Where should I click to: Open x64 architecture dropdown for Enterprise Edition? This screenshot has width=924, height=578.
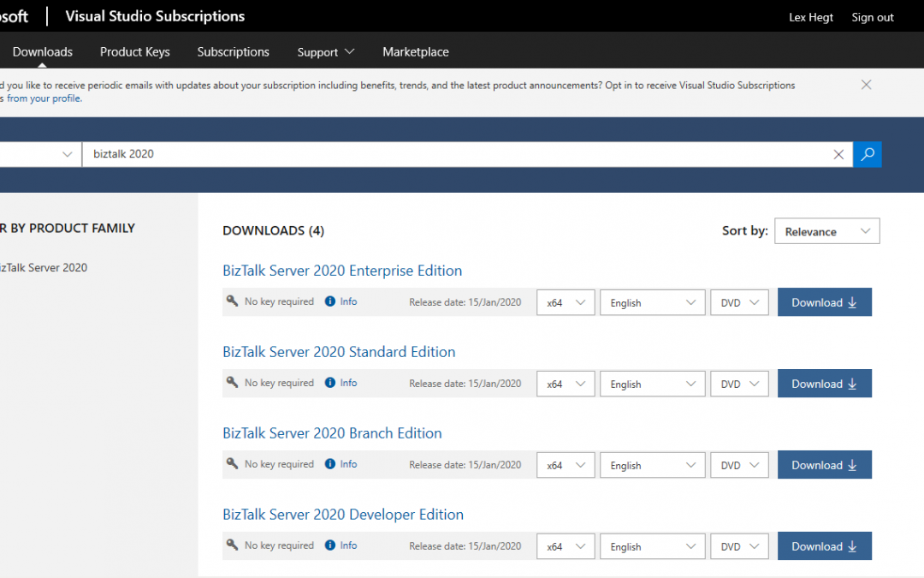pyautogui.click(x=566, y=302)
